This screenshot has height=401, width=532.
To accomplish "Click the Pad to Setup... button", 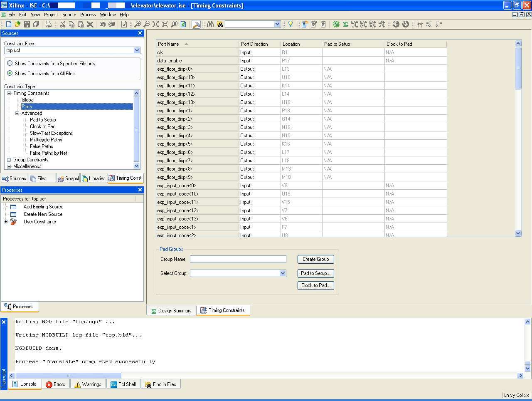I will tap(315, 273).
